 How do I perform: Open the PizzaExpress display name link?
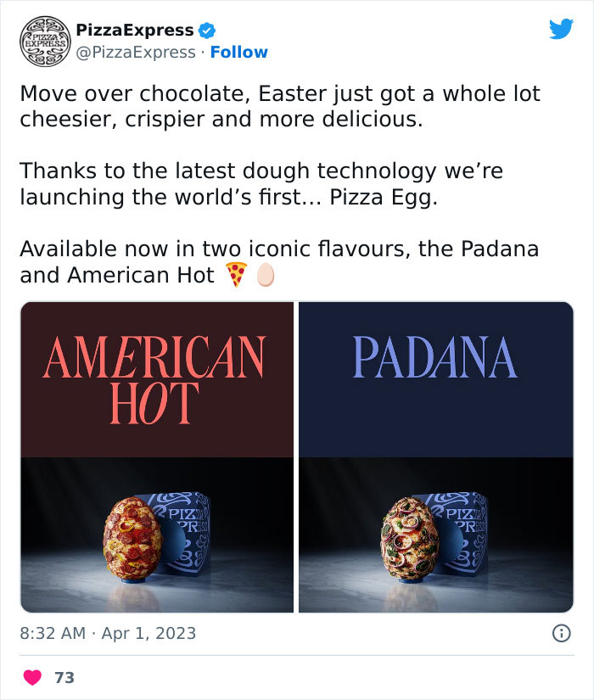[x=135, y=31]
